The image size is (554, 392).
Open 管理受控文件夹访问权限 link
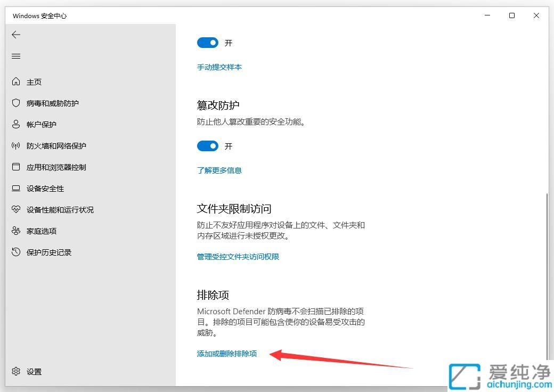238,256
